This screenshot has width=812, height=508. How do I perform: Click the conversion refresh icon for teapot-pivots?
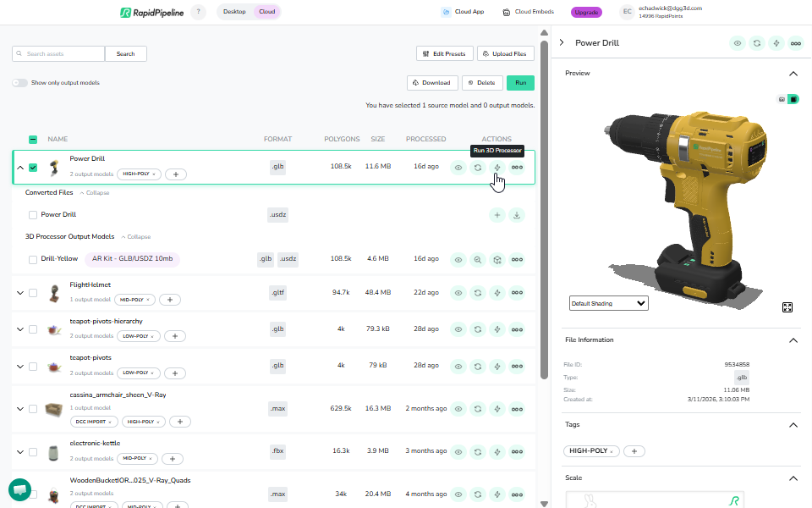point(478,365)
